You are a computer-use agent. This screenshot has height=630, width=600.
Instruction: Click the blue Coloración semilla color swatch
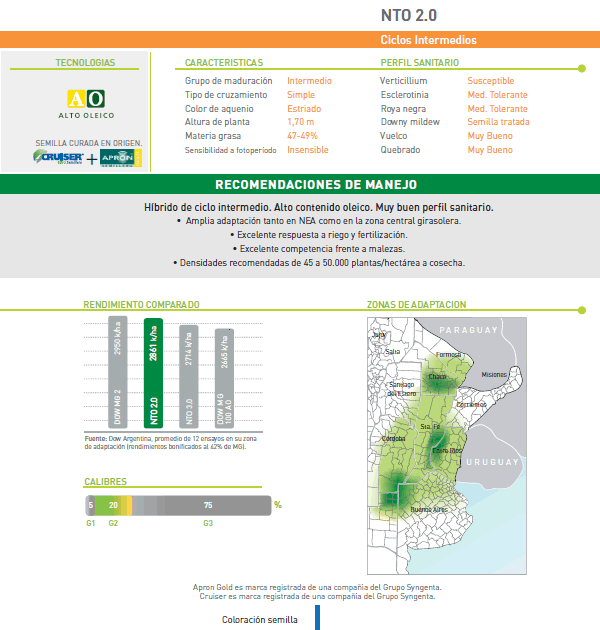317,618
